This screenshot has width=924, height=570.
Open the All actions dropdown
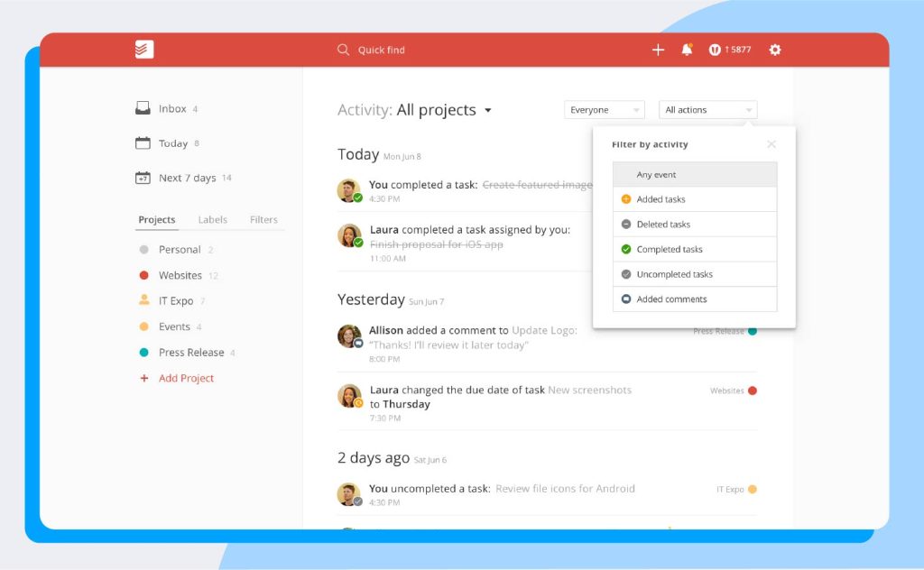click(707, 109)
